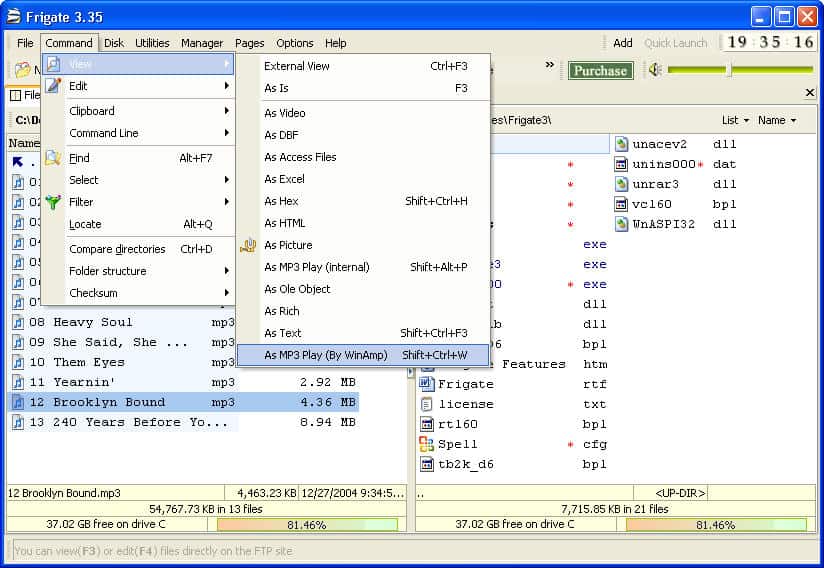
Task: Click the As Picture menu icon
Action: [248, 245]
